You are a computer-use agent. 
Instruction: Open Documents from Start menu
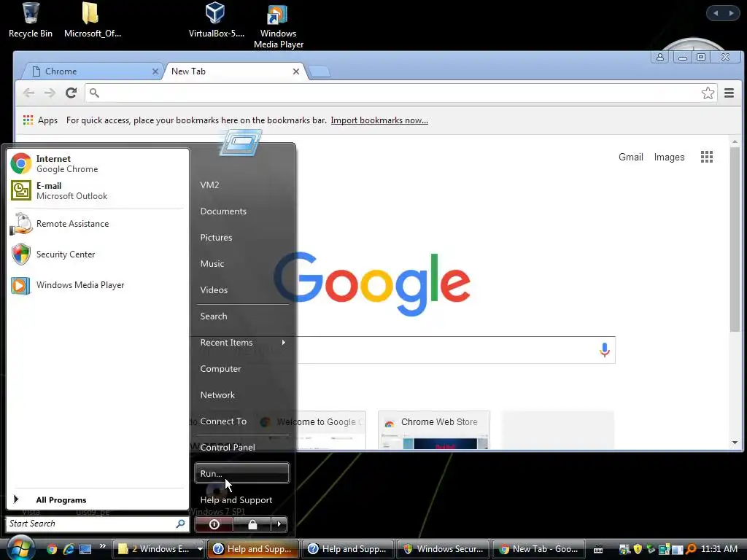(242, 211)
